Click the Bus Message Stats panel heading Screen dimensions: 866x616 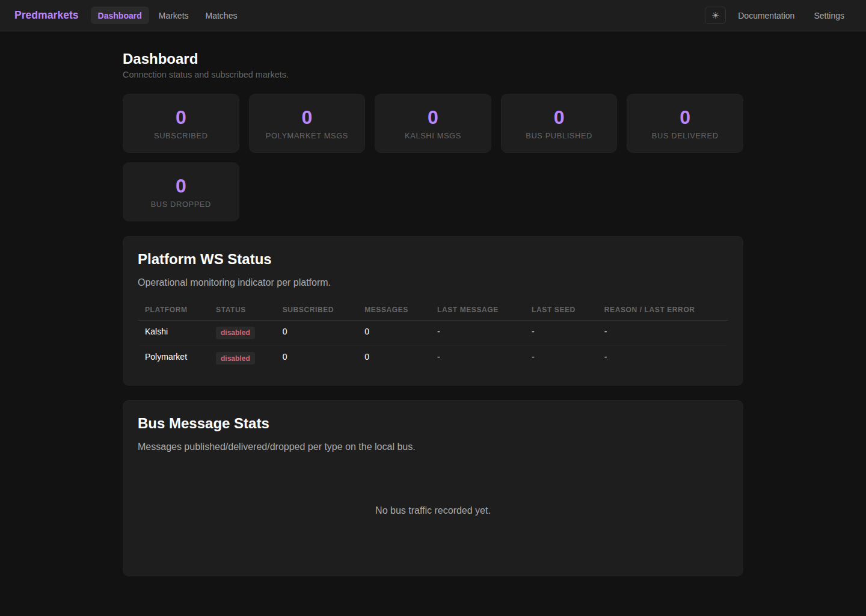click(203, 423)
